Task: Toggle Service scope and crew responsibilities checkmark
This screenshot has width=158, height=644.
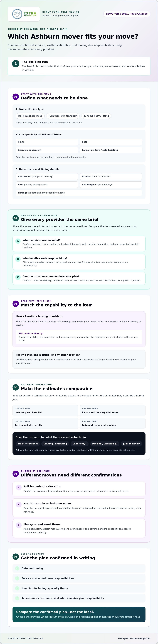Action: click(17, 578)
